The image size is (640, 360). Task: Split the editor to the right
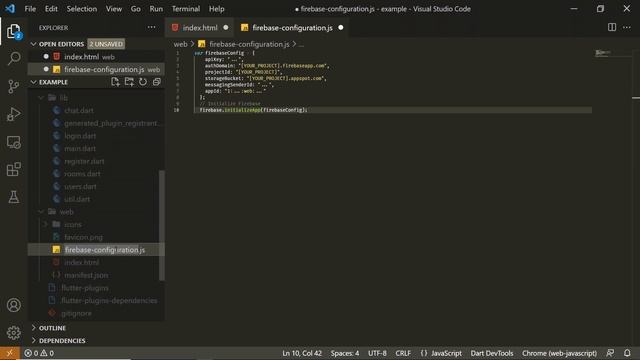[611, 27]
